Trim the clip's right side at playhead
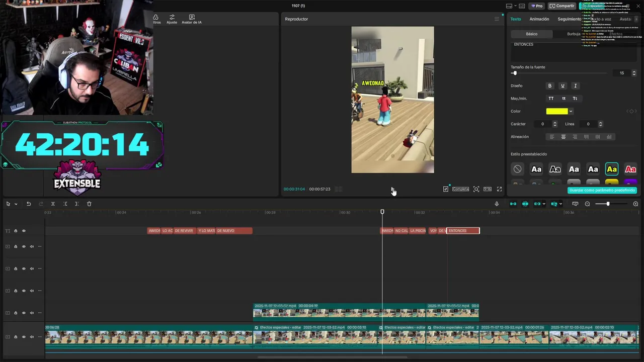This screenshot has height=362, width=644. point(76,204)
